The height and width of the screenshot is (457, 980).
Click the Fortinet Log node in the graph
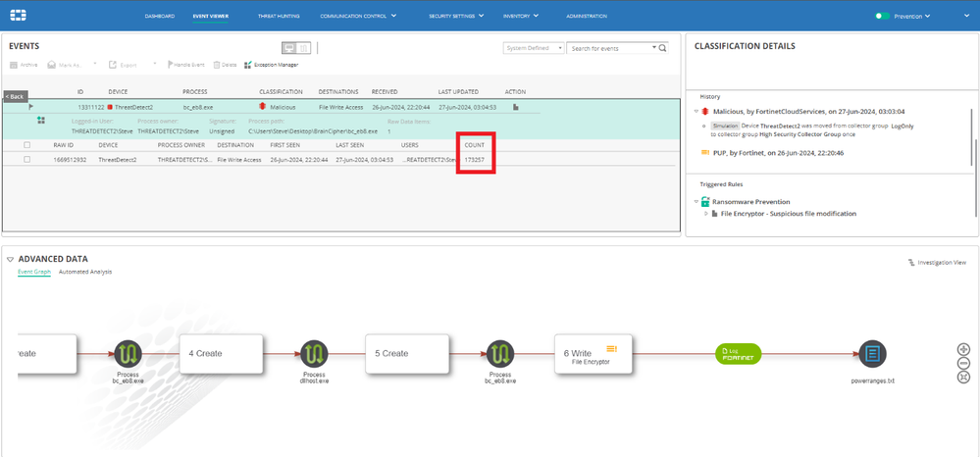738,353
